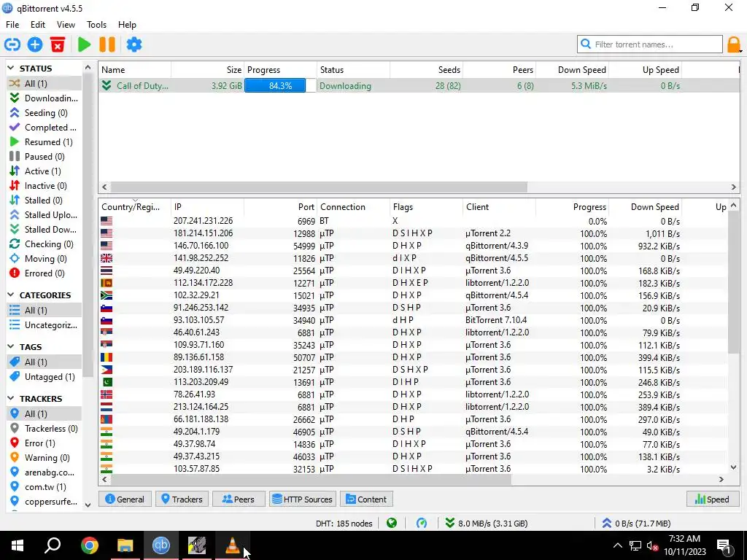Click the Add Torrent File plus icon
The height and width of the screenshot is (560, 747).
tap(35, 44)
